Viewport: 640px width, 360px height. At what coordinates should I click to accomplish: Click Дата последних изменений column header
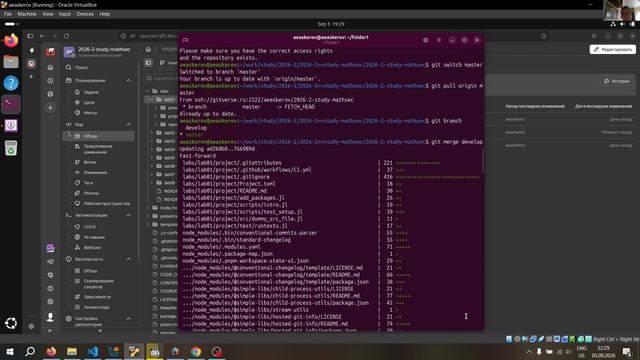[x=603, y=106]
